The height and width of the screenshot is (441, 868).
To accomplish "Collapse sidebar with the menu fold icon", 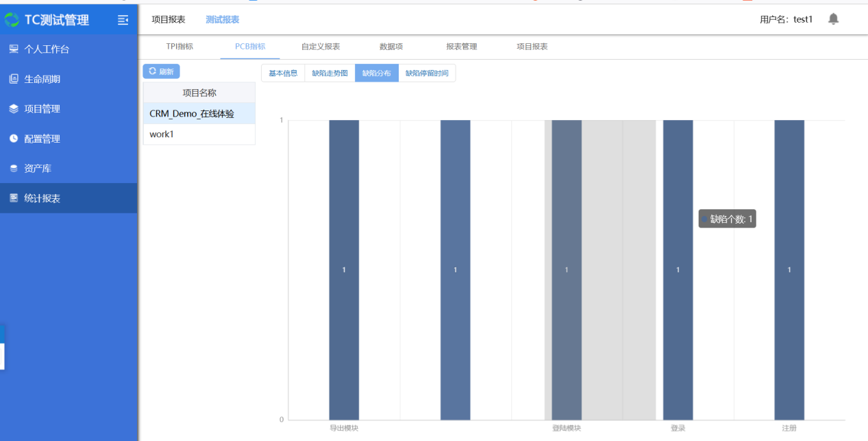I will tap(123, 20).
